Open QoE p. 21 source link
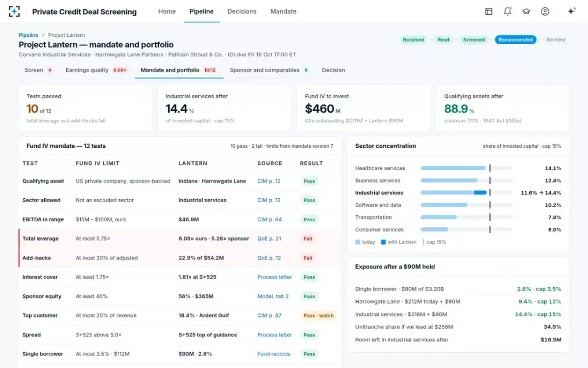This screenshot has width=588, height=368. 269,238
